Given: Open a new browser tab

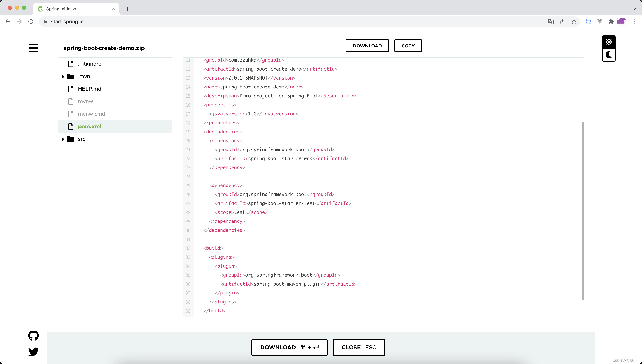Looking at the screenshot, I should click(x=127, y=9).
